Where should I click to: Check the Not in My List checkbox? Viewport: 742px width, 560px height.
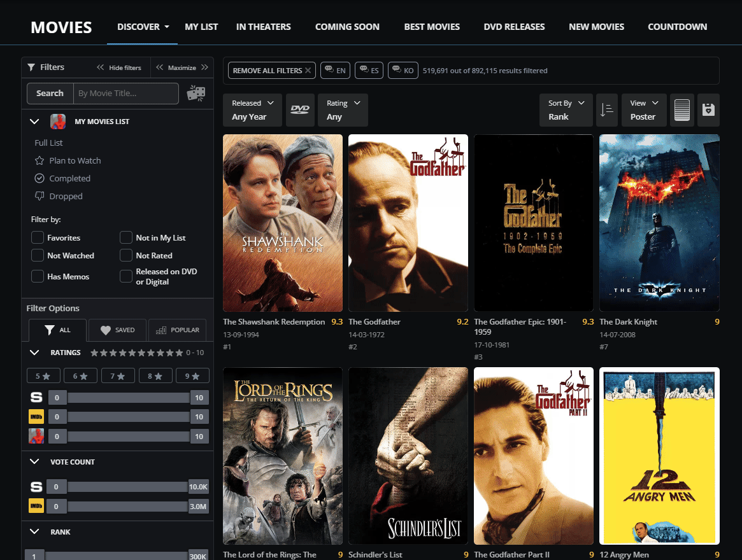pyautogui.click(x=126, y=237)
